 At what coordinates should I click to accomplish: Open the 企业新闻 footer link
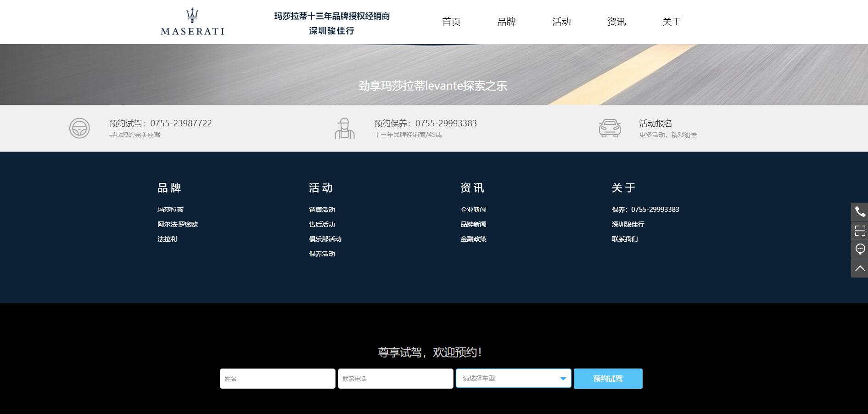pos(473,210)
